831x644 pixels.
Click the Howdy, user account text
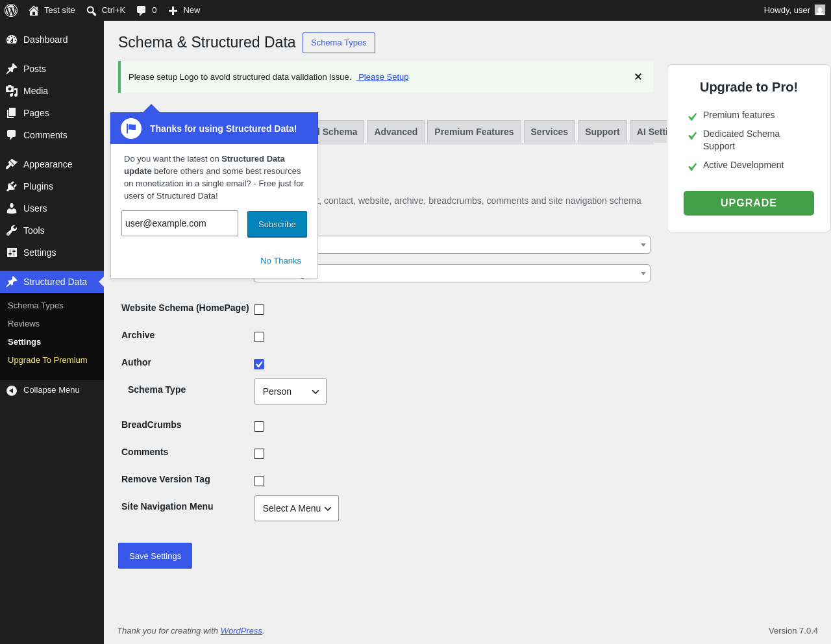pos(787,10)
